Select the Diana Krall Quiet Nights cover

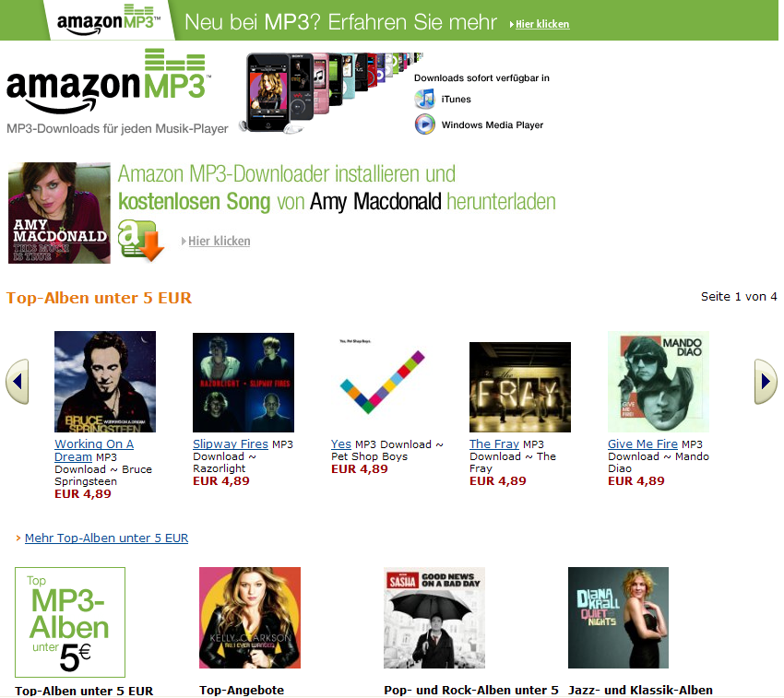pos(619,618)
